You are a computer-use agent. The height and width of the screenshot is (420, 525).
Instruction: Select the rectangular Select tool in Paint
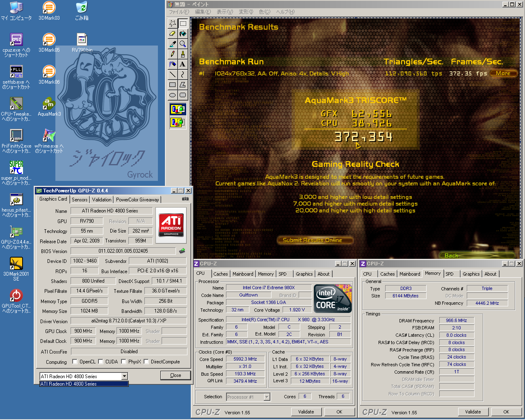pyautogui.click(x=183, y=23)
